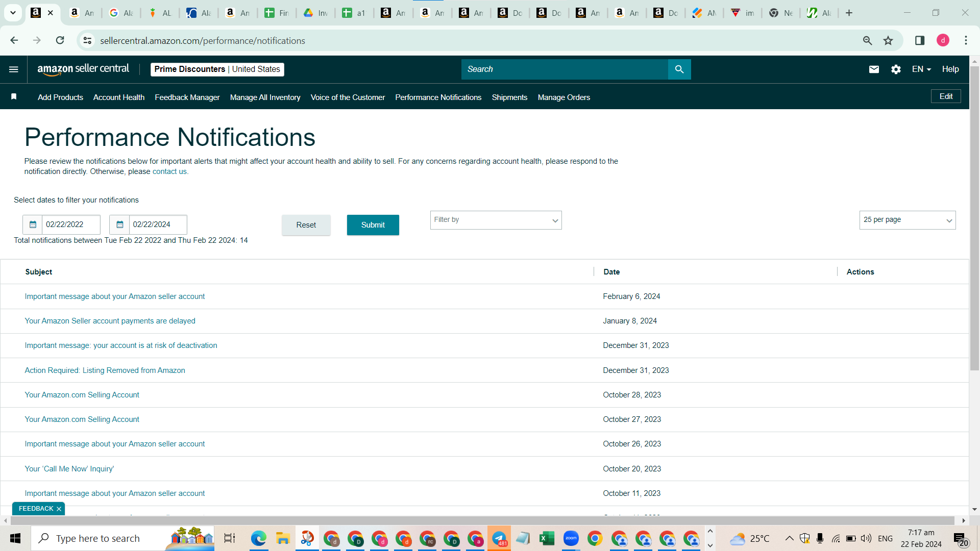
Task: Click the Windows taskbar search box
Action: coord(122,538)
